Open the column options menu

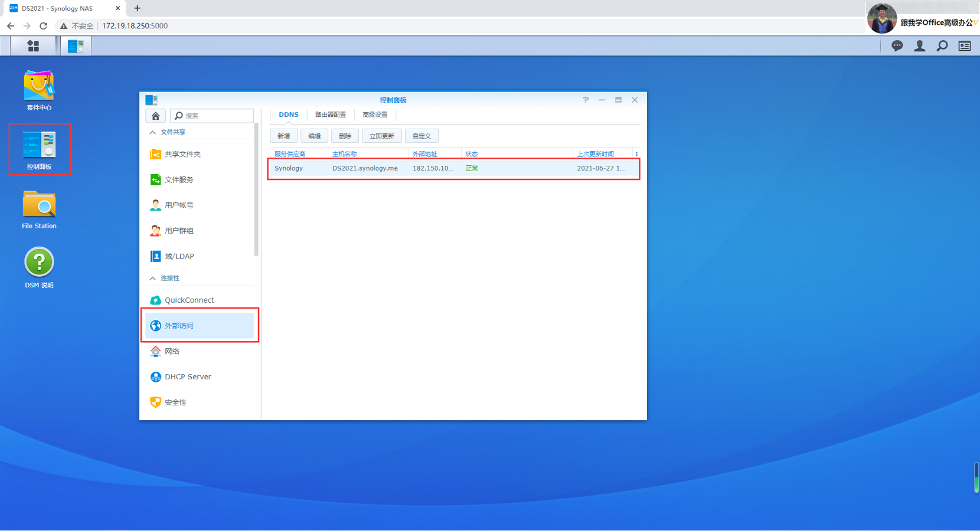(636, 154)
